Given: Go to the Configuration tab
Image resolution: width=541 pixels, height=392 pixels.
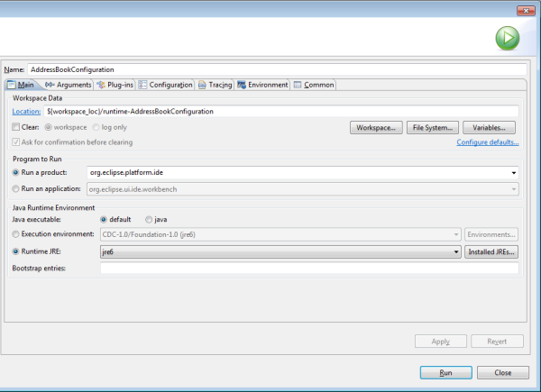Looking at the screenshot, I should 166,85.
